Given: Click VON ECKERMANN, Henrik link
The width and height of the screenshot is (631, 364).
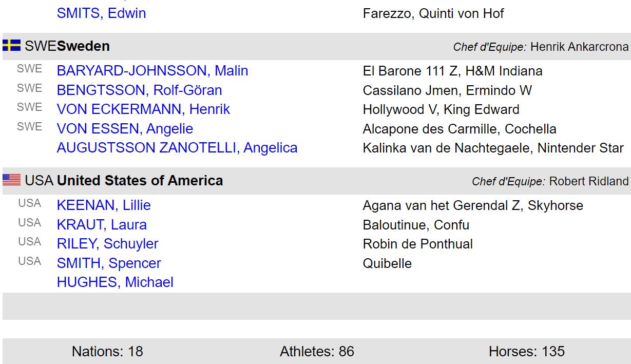Looking at the screenshot, I should tap(143, 109).
